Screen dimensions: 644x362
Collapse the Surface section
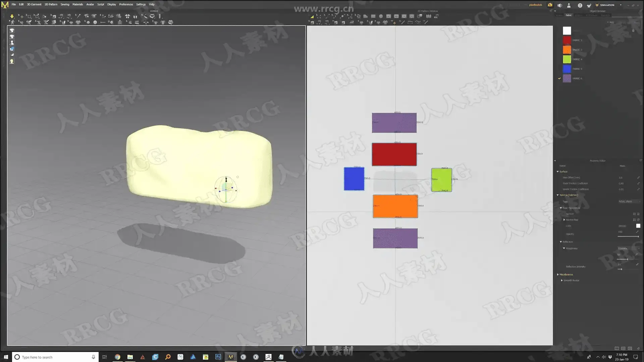click(558, 172)
